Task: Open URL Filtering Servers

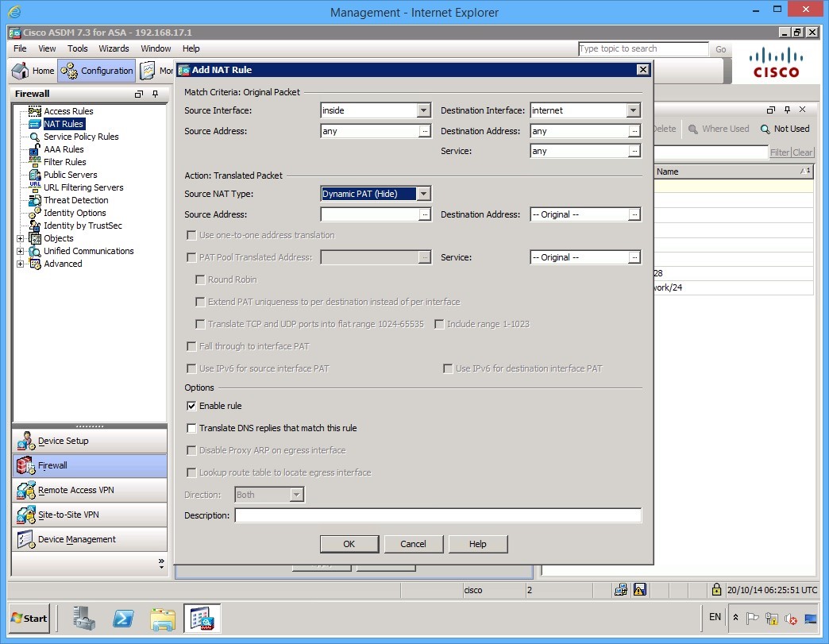Action: point(82,187)
